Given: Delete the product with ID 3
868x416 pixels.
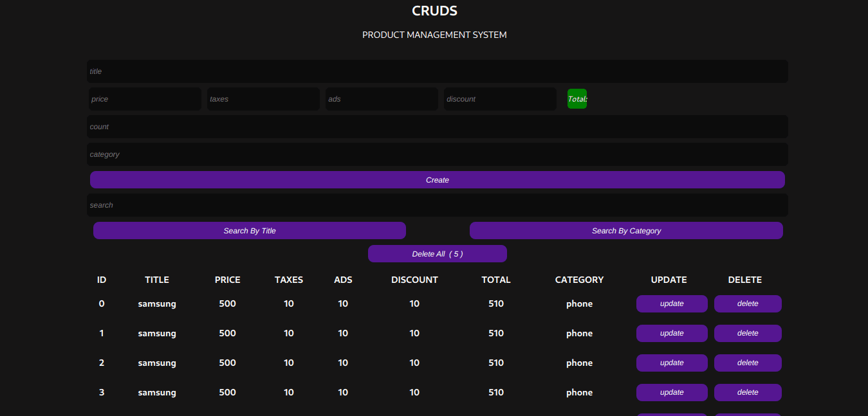Looking at the screenshot, I should pyautogui.click(x=748, y=392).
